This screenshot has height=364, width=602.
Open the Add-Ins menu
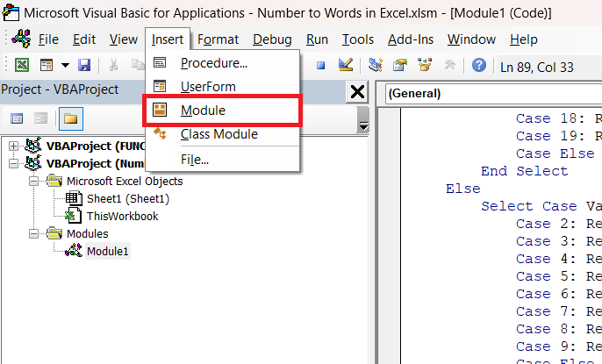click(x=411, y=39)
